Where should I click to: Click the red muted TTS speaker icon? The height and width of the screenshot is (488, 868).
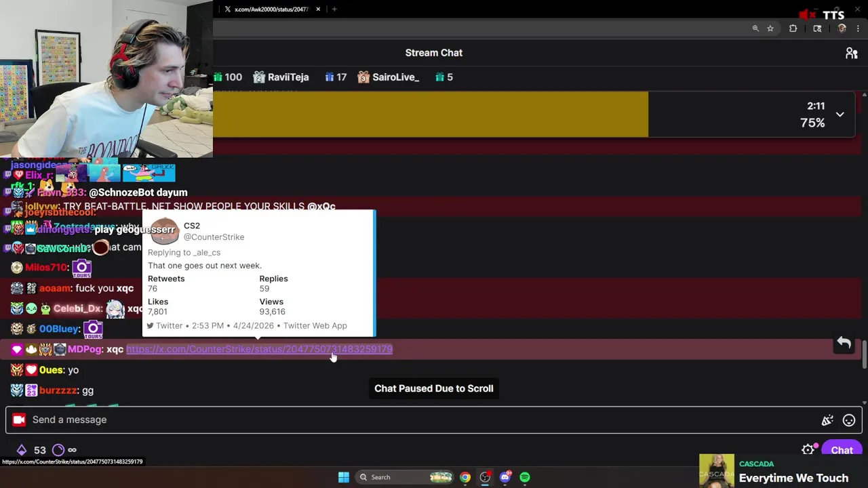(807, 14)
